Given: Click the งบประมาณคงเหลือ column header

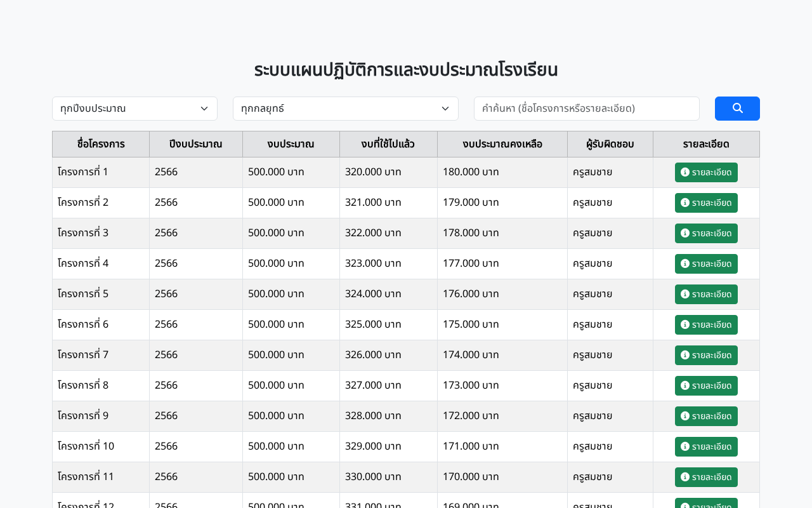Looking at the screenshot, I should pyautogui.click(x=502, y=144).
